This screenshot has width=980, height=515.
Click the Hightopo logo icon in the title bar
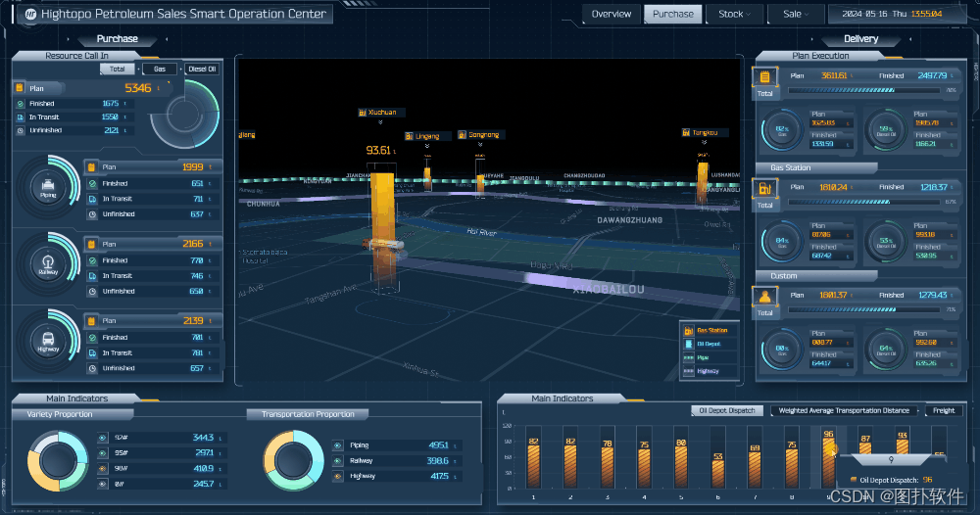point(30,14)
